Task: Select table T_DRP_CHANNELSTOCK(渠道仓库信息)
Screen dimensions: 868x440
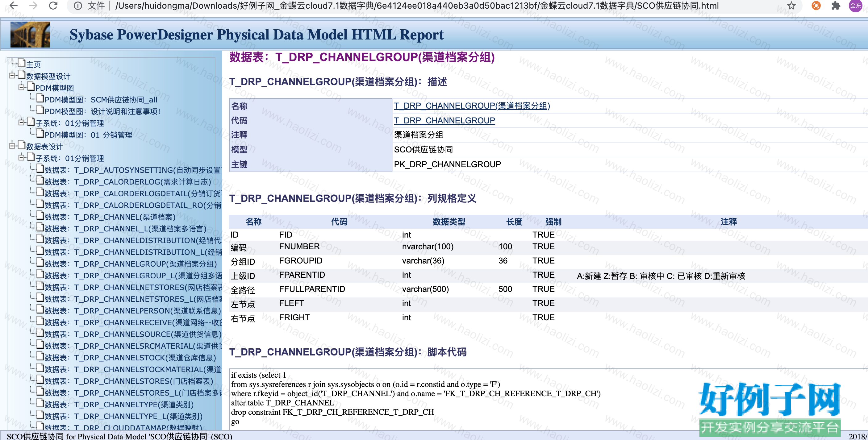Action: click(x=130, y=358)
